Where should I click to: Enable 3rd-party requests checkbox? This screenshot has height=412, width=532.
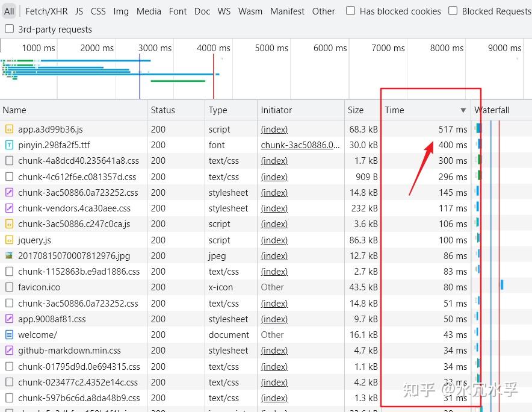point(9,29)
